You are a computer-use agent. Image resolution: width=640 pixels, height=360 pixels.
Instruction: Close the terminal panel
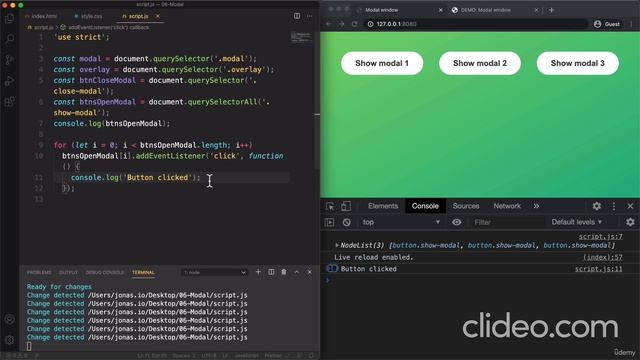pyautogui.click(x=309, y=272)
